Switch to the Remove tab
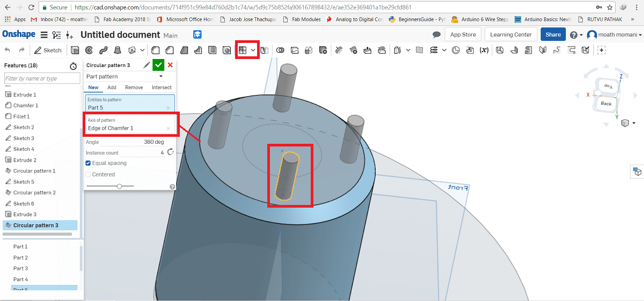644x301 pixels. (134, 87)
